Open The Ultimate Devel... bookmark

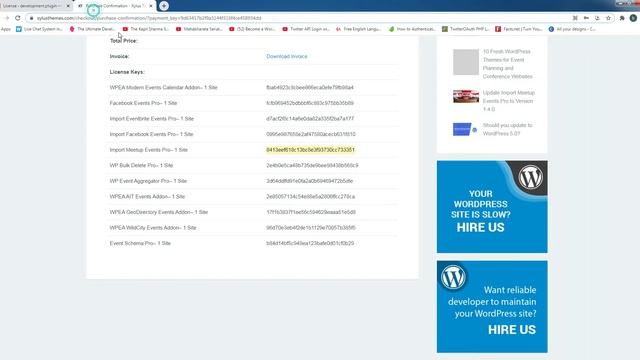[x=92, y=29]
